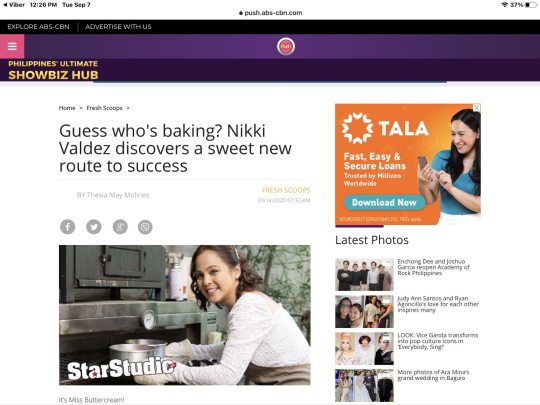Screen dimensions: 540x405
Task: Share article on Facebook
Action: coord(68,227)
